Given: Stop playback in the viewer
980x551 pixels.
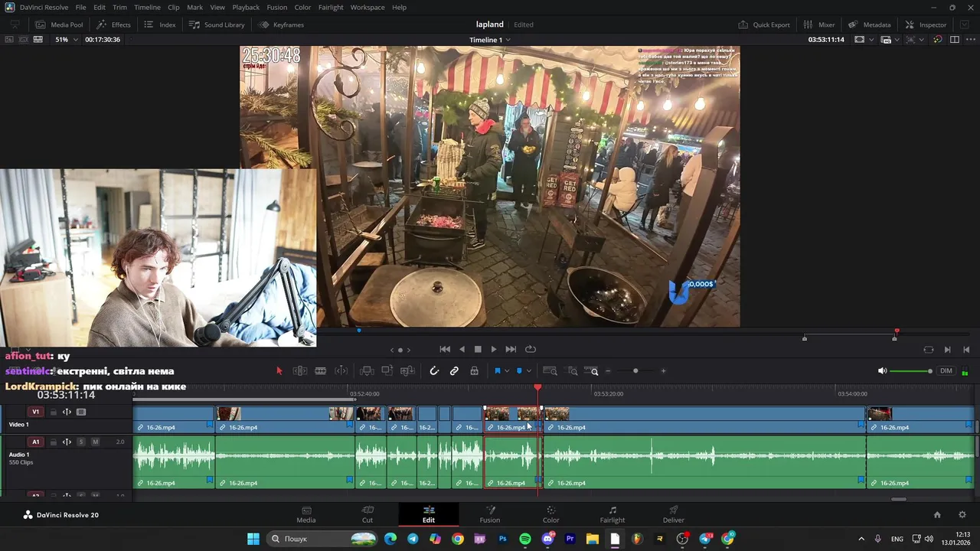Looking at the screenshot, I should (x=478, y=350).
